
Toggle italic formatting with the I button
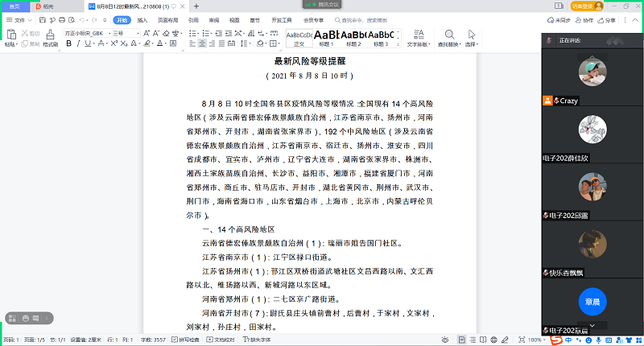tap(79, 43)
